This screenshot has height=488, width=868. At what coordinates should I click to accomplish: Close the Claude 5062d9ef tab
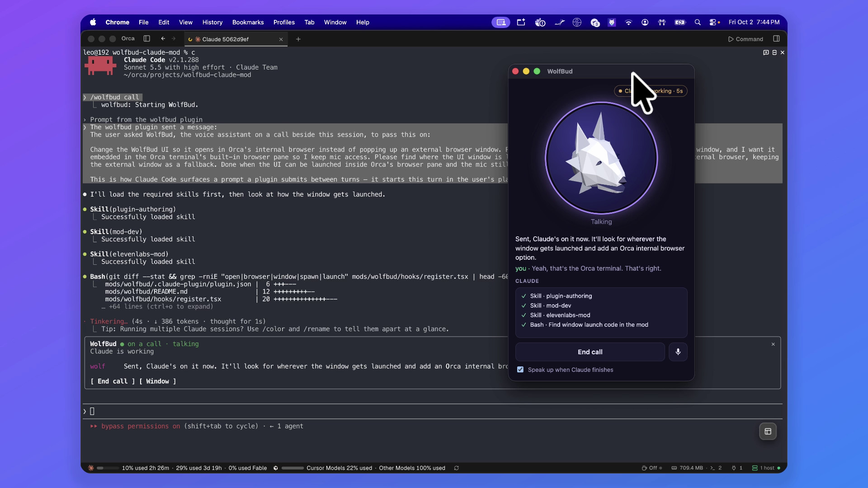pyautogui.click(x=281, y=39)
